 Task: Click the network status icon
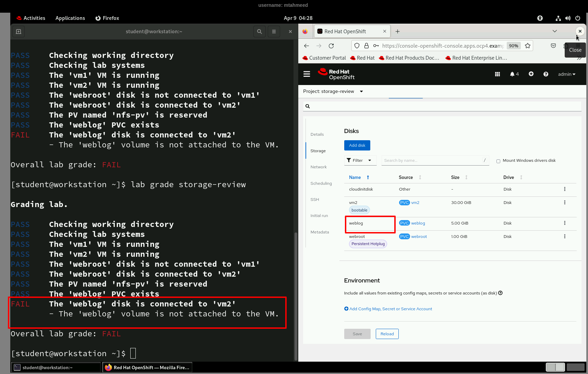(559, 18)
